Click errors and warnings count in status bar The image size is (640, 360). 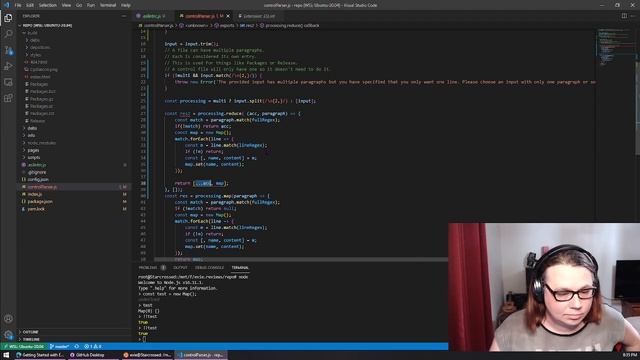coord(93,347)
